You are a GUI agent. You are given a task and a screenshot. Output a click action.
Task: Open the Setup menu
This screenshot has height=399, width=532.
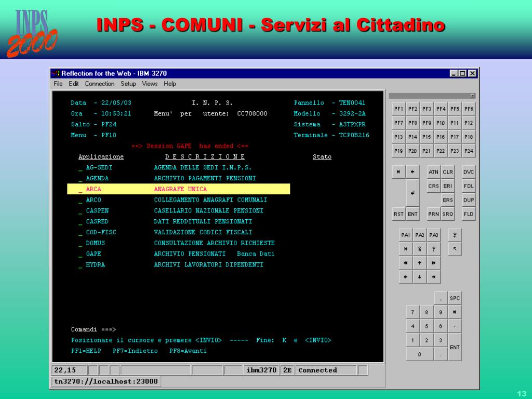pyautogui.click(x=128, y=84)
